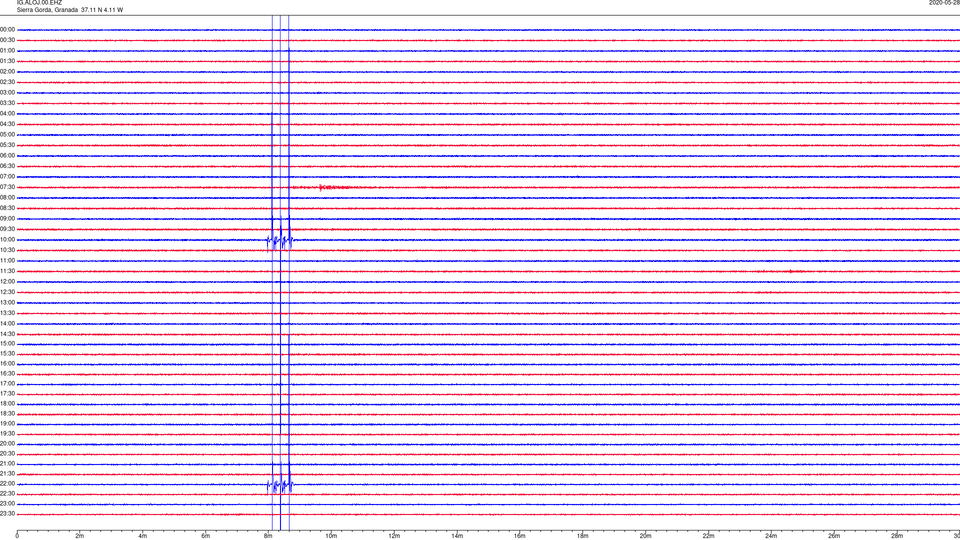Click the 14m tick label on time axis

(457, 536)
